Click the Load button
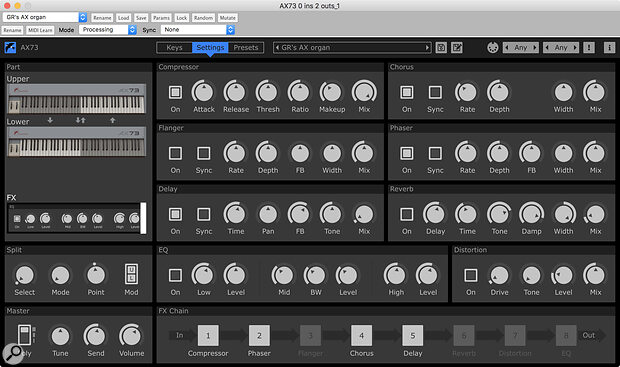The width and height of the screenshot is (620, 367). coord(123,18)
